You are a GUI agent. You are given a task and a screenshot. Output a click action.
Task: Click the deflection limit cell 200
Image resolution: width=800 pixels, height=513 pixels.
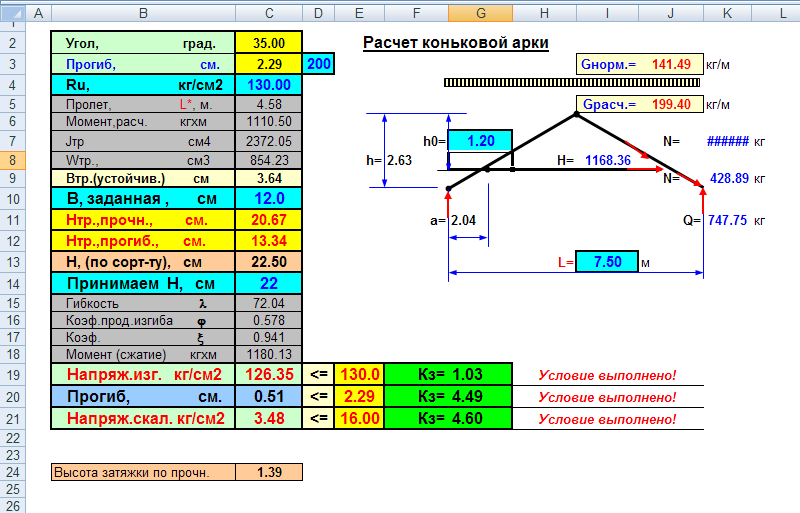pyautogui.click(x=319, y=64)
